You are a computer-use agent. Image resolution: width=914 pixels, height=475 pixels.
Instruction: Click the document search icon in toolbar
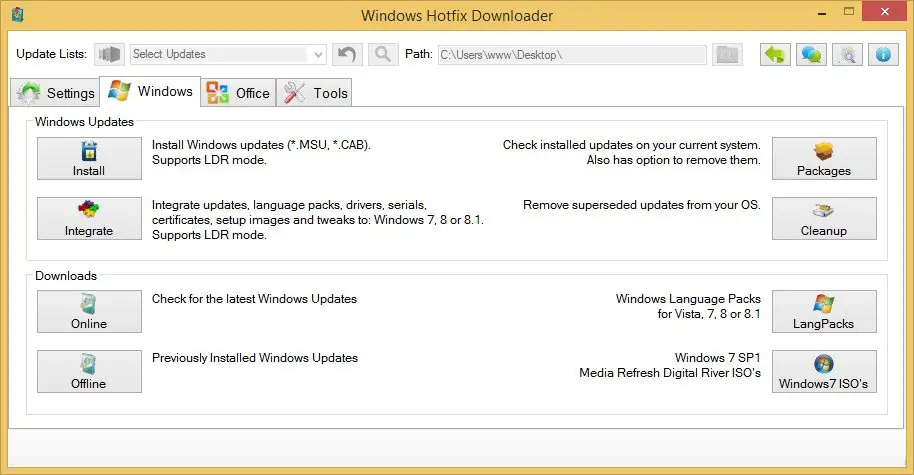848,55
